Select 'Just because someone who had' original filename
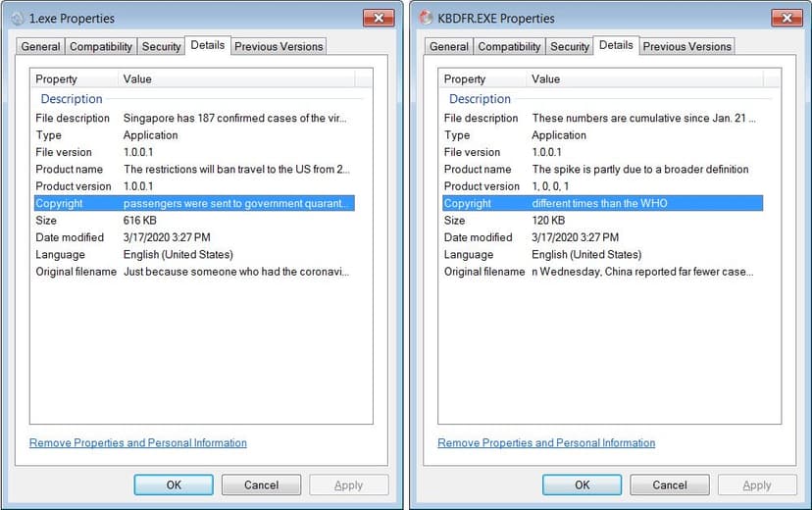This screenshot has height=510, width=812. pos(194,272)
